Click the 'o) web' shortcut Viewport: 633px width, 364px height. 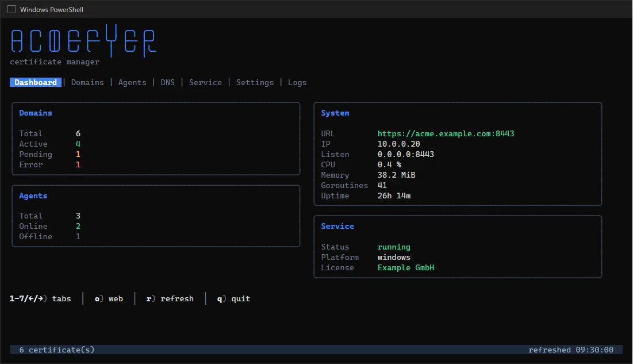point(109,299)
